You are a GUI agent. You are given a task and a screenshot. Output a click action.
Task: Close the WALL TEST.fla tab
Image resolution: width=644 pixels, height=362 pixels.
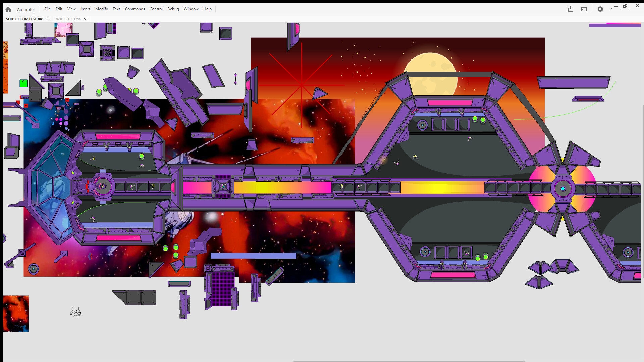[85, 19]
